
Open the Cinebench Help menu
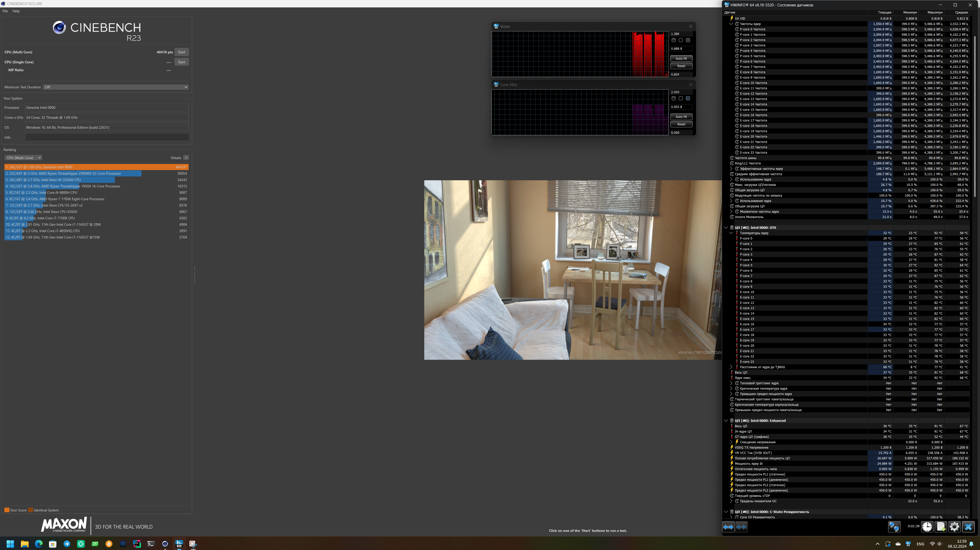click(x=16, y=11)
